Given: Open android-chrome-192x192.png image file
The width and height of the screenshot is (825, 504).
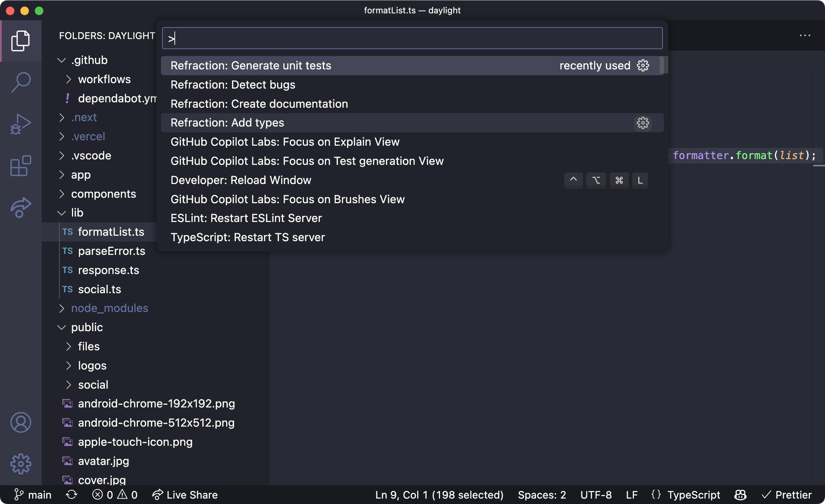Looking at the screenshot, I should tap(156, 403).
